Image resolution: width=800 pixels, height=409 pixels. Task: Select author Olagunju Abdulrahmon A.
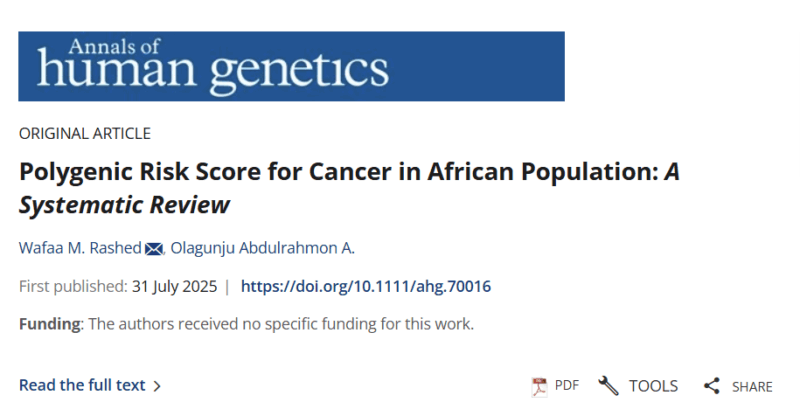tap(262, 249)
